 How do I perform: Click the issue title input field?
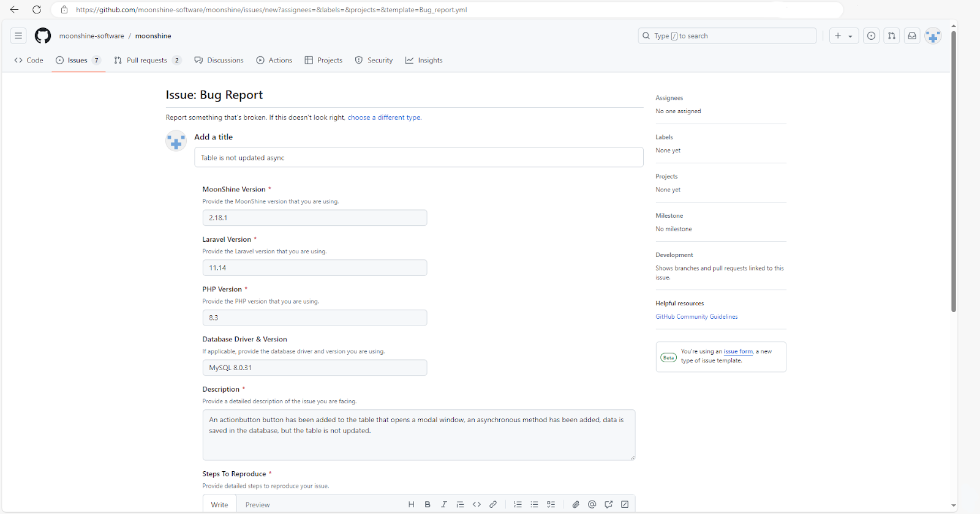(x=418, y=157)
